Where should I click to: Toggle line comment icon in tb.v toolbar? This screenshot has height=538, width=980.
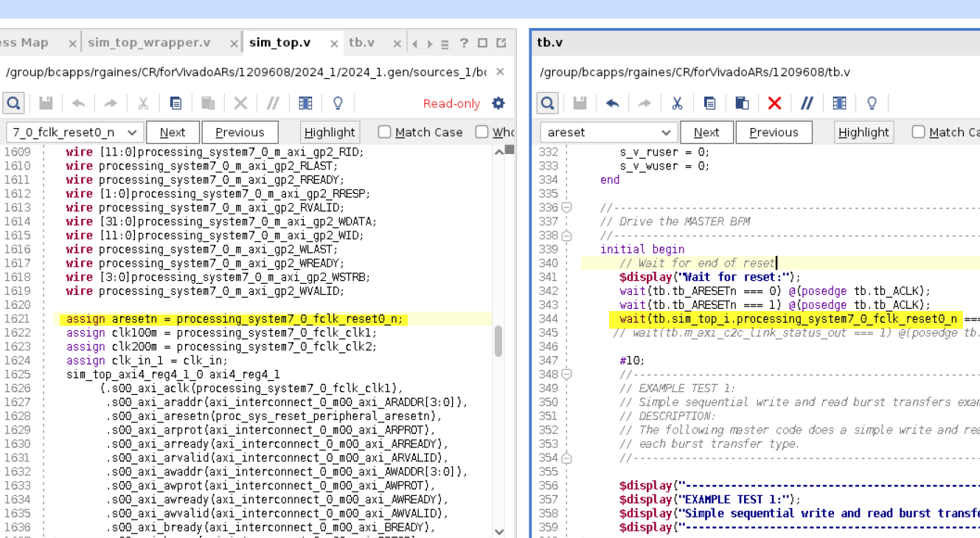pos(807,103)
